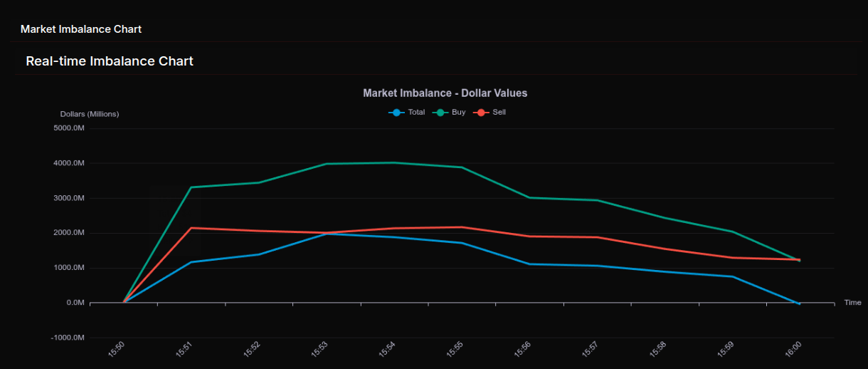The image size is (868, 369).
Task: Click the 15:59 time label
Action: (x=724, y=349)
